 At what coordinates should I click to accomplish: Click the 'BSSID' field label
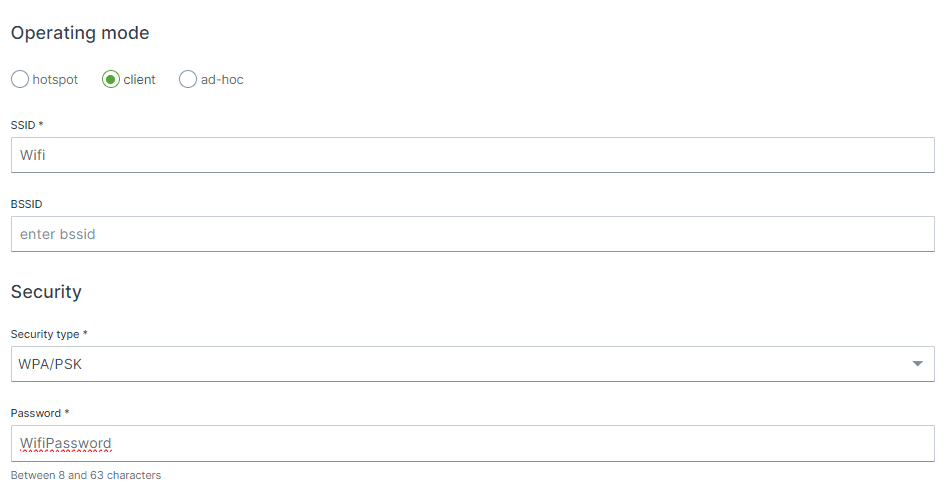[26, 204]
